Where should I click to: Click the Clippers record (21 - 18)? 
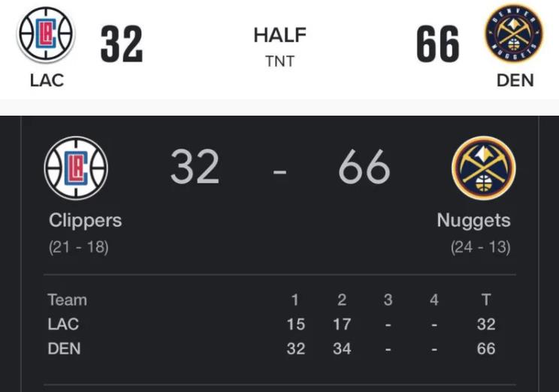(x=78, y=247)
